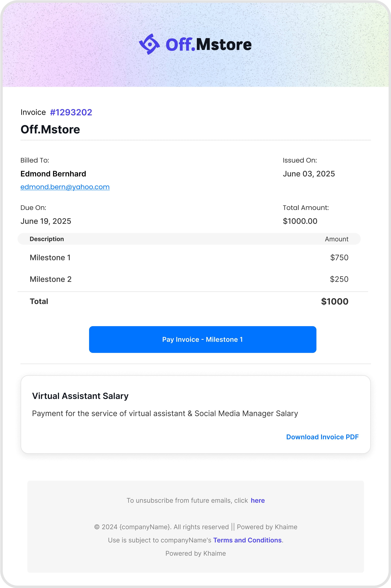Select the Off.Mstore company heading
Image resolution: width=391 pixels, height=588 pixels.
(x=50, y=129)
